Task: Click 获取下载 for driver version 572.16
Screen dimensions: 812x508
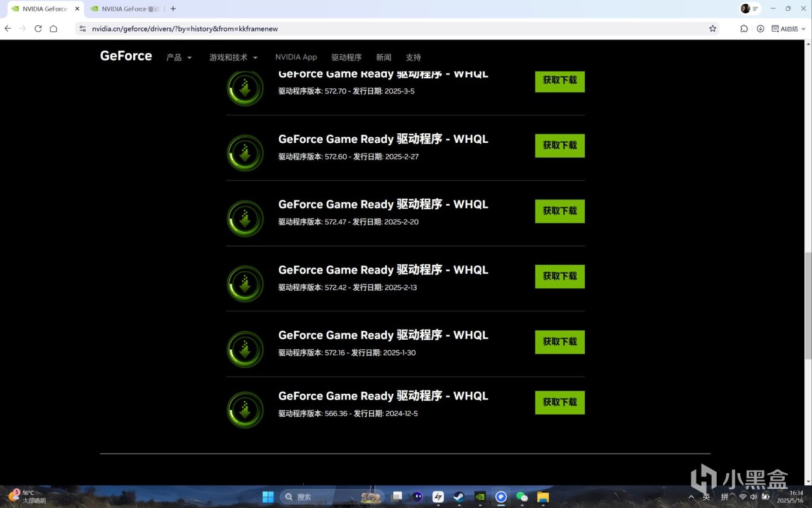Action: [560, 342]
